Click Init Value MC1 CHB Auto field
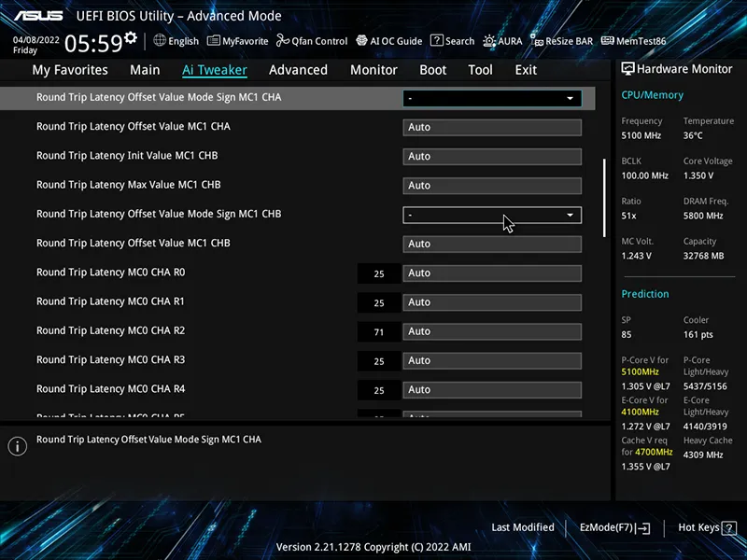Viewport: 747px width, 560px height. 492,156
